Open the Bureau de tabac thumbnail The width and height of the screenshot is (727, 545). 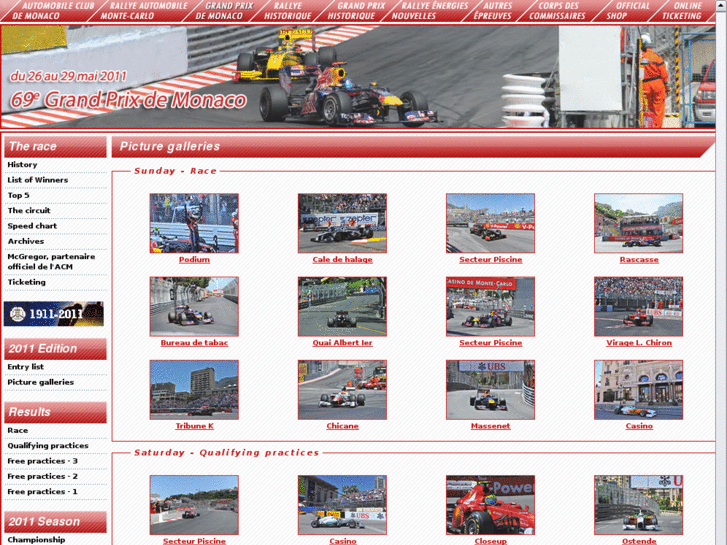click(x=194, y=307)
